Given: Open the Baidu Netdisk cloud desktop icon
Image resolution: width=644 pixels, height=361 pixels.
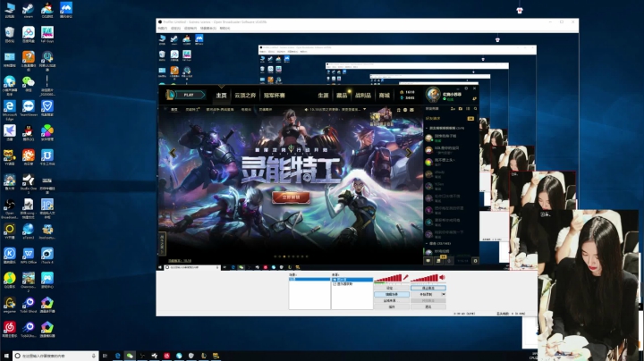Looking at the screenshot, I should (x=28, y=35).
